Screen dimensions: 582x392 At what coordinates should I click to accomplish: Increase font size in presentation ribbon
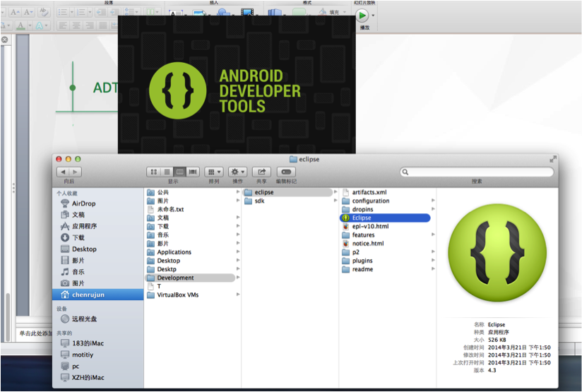pyautogui.click(x=16, y=12)
